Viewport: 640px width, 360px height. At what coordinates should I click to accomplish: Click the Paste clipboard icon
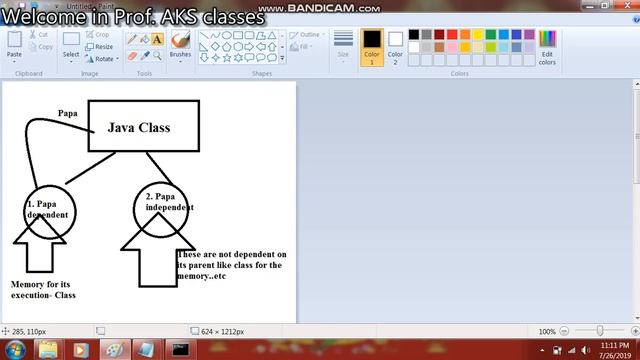coord(15,39)
